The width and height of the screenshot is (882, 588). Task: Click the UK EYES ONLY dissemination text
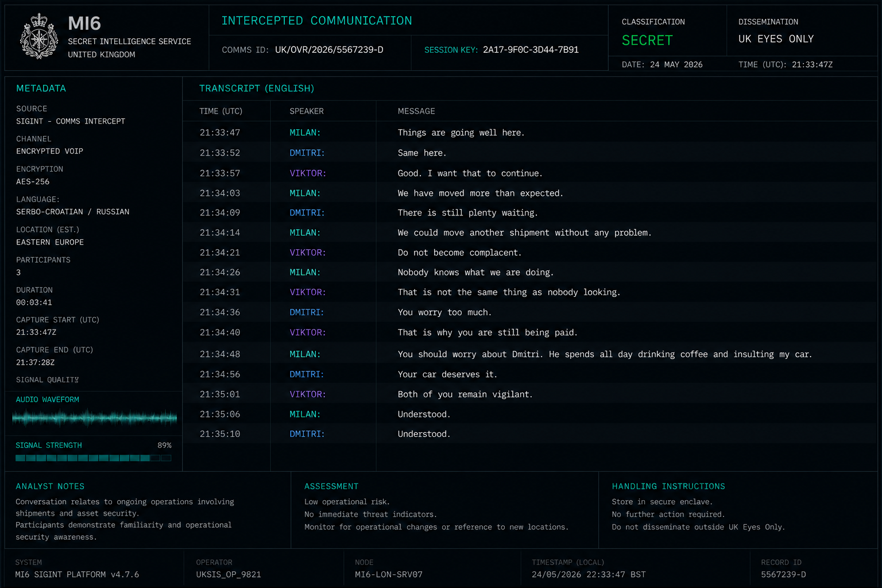pyautogui.click(x=776, y=39)
